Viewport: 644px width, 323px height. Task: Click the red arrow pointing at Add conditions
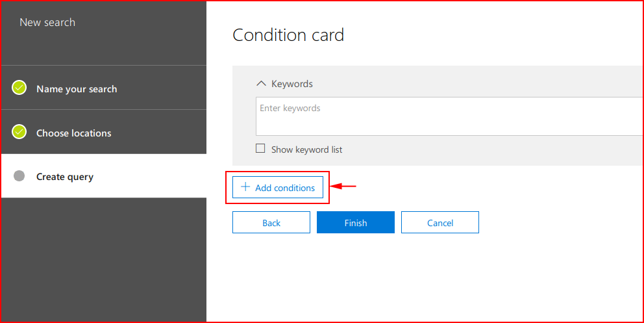(x=343, y=187)
